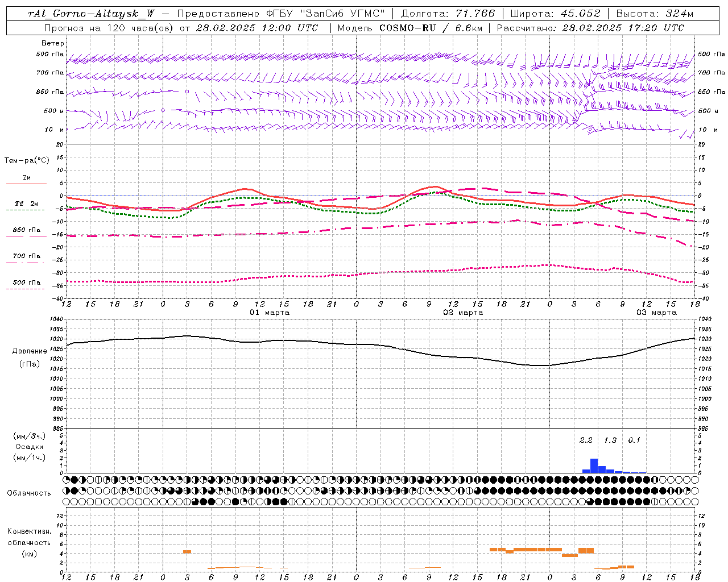Click the Модель COSMO-RU / 6.6км label
The image size is (728, 582).
click(410, 28)
